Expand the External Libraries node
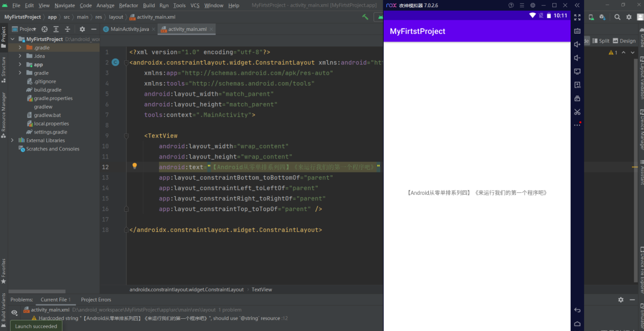The height and width of the screenshot is (331, 644). point(12,140)
